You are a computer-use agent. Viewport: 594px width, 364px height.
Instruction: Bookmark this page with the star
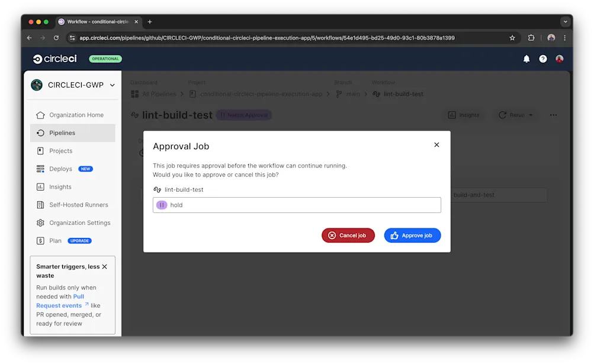(512, 38)
